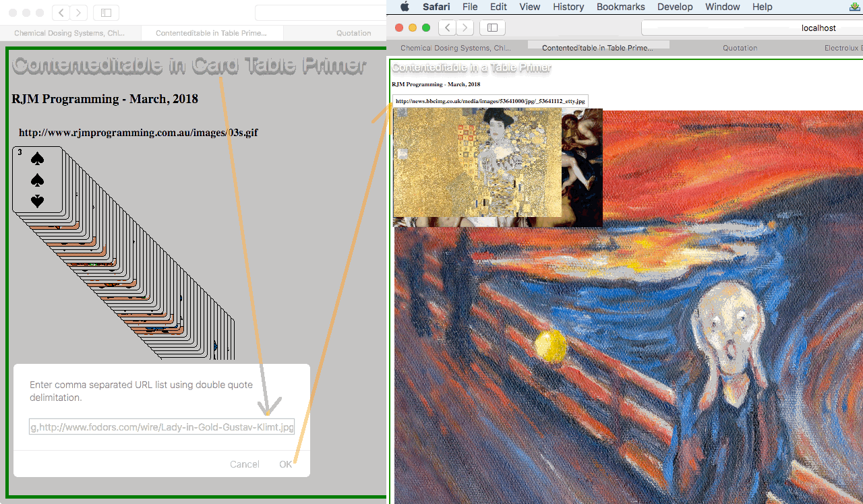Click the "Contenteditable in a Table Primer" heading
This screenshot has height=504, width=863.
[x=471, y=67]
